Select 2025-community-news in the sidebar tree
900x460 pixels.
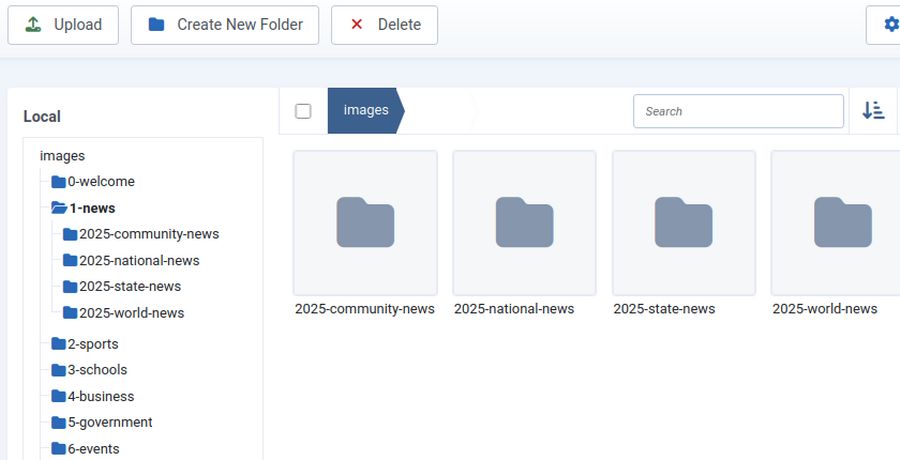click(148, 234)
